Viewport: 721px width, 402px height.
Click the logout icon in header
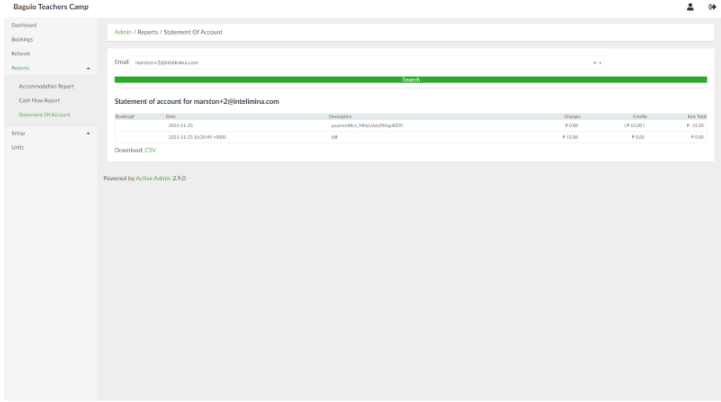point(710,7)
